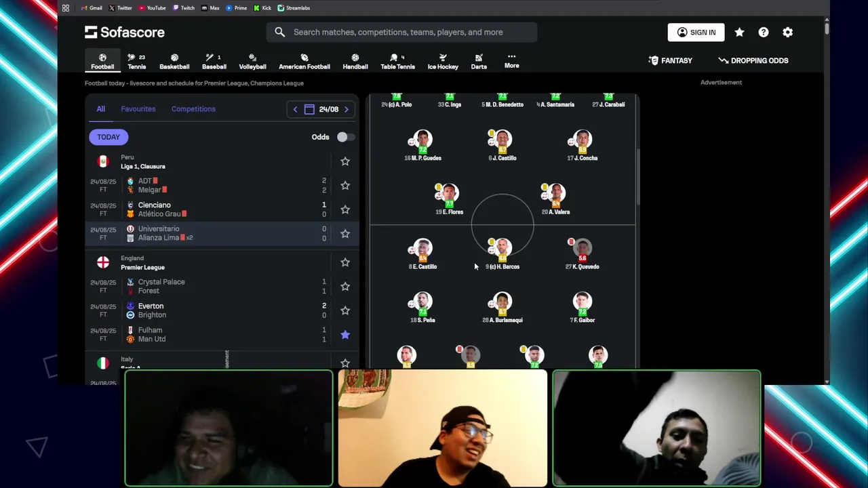Favourite the Peru Liga 1 Clausura league
Image resolution: width=868 pixels, height=488 pixels.
(345, 161)
